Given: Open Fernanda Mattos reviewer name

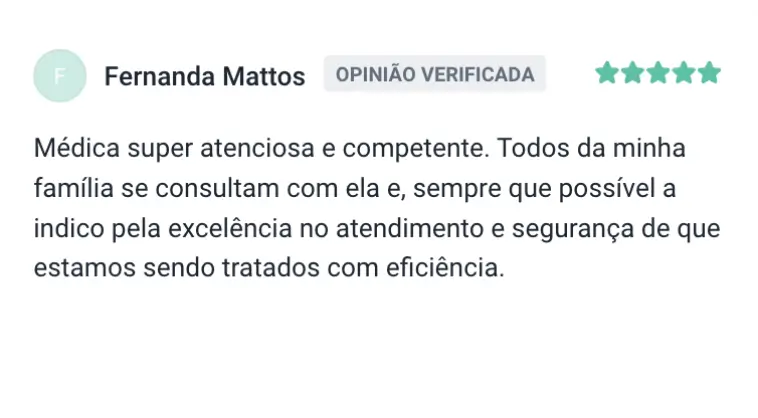Looking at the screenshot, I should pyautogui.click(x=204, y=76).
